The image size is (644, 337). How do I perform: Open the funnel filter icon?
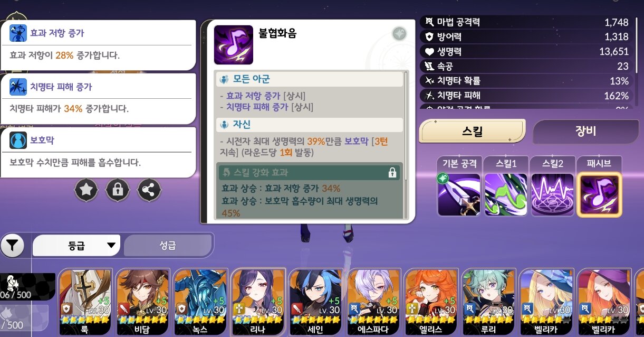[13, 245]
